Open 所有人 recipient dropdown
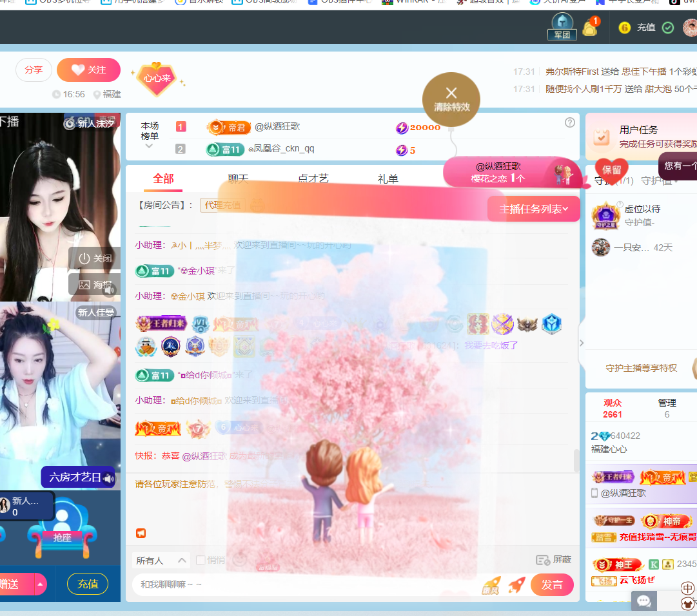 tap(161, 561)
